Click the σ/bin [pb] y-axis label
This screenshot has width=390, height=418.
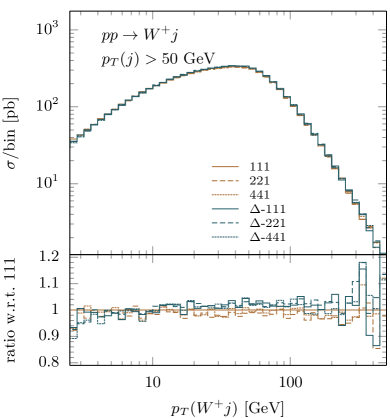12,133
